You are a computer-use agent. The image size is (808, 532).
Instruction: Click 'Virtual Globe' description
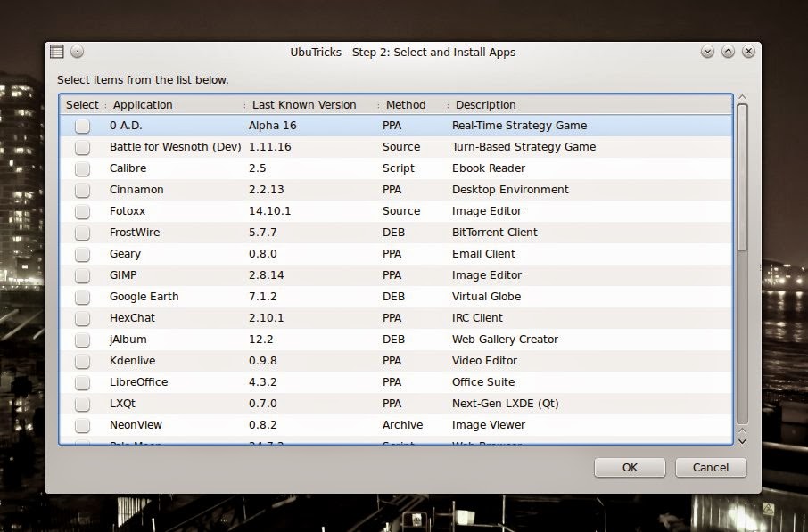(486, 297)
